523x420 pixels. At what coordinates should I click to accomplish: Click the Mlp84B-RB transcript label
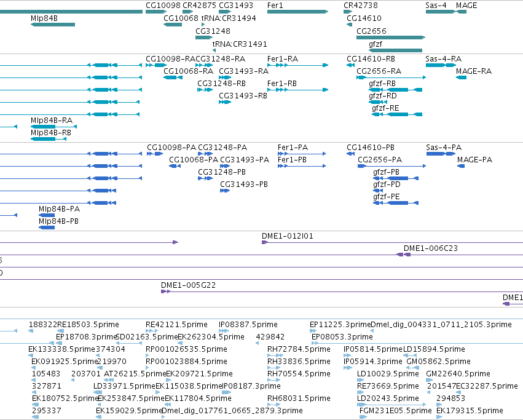50,133
